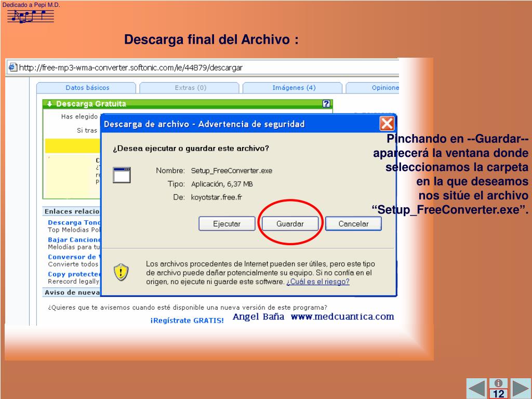Click the browser page icon in address bar

click(13, 67)
